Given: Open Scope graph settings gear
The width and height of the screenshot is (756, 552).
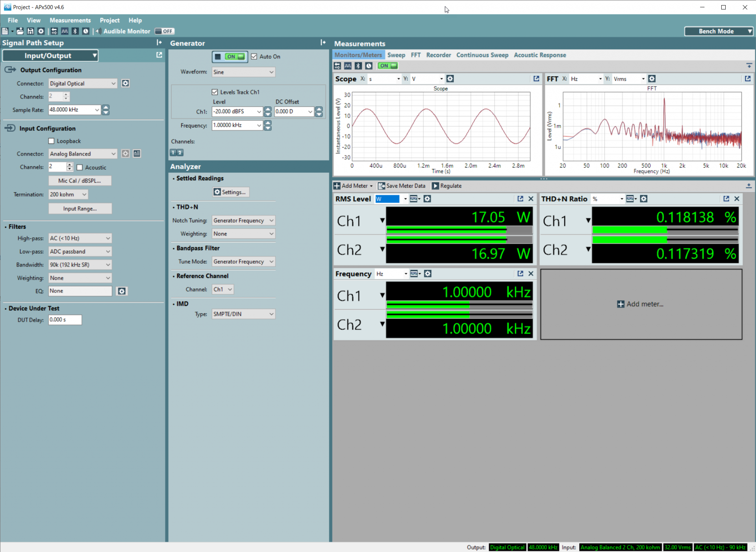Looking at the screenshot, I should 450,79.
